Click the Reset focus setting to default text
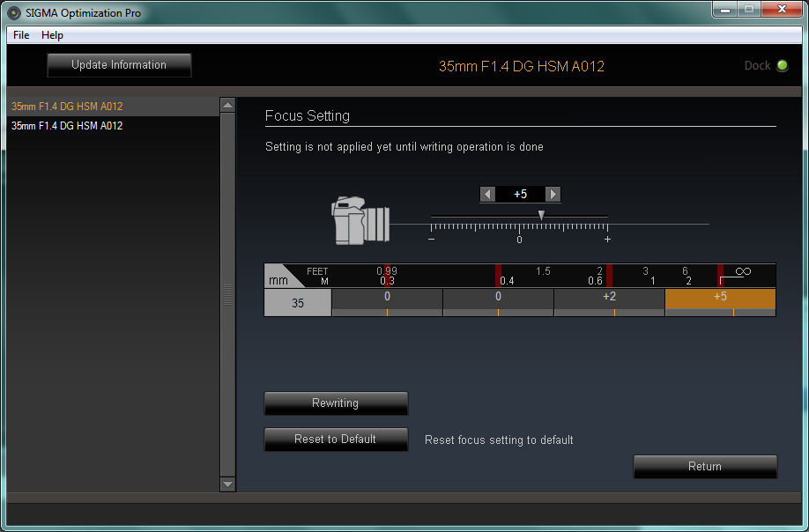 [x=499, y=440]
